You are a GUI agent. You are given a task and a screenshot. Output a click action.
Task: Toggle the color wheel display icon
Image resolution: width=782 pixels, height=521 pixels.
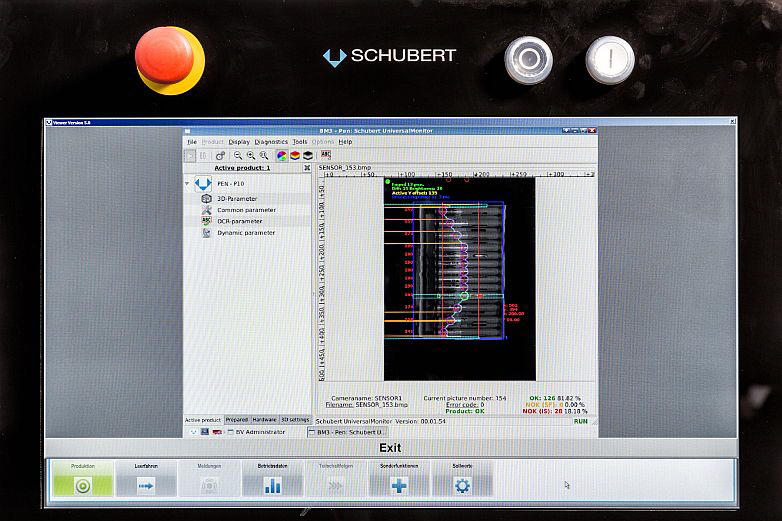tap(282, 156)
